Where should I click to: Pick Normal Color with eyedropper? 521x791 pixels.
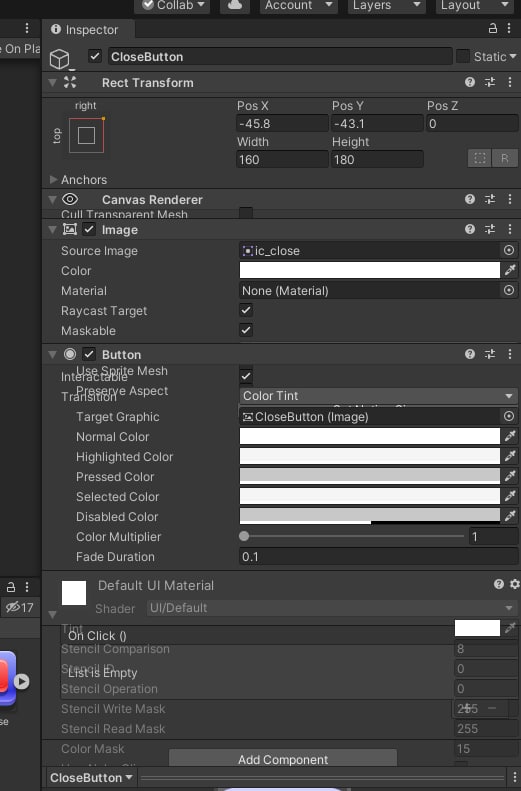pos(510,436)
